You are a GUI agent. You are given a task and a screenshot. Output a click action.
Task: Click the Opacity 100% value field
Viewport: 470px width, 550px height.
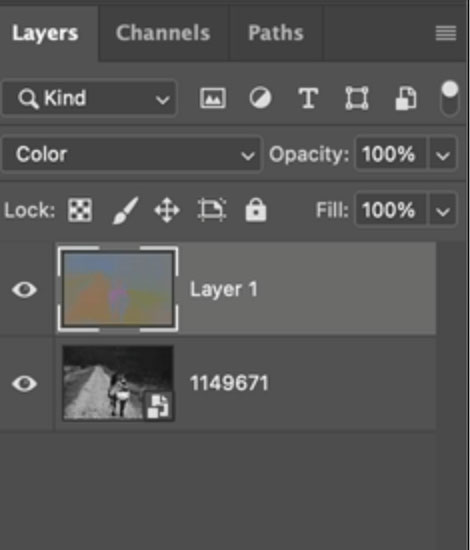tap(391, 154)
